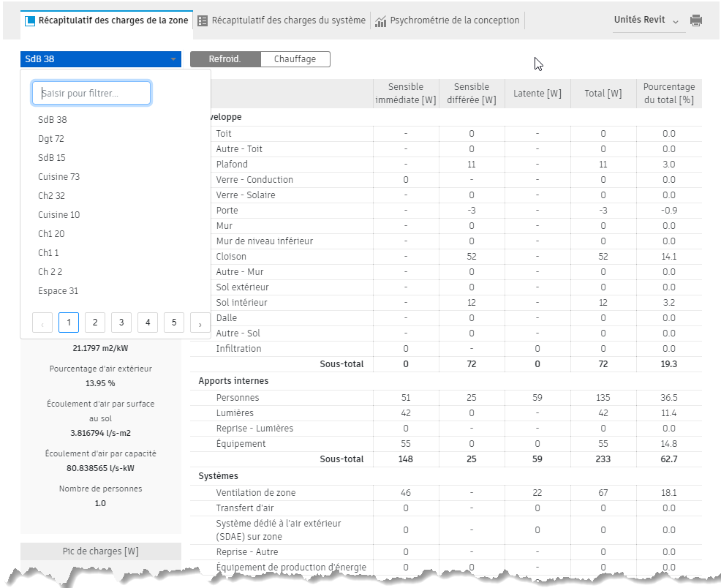721x588 pixels.
Task: Collapse the SdB 38 zone dropdown
Action: [x=101, y=59]
